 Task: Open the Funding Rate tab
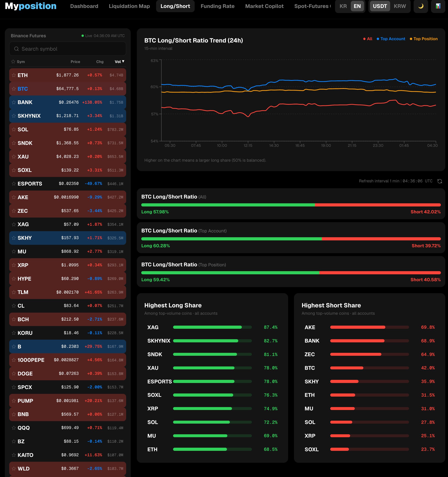pyautogui.click(x=218, y=6)
